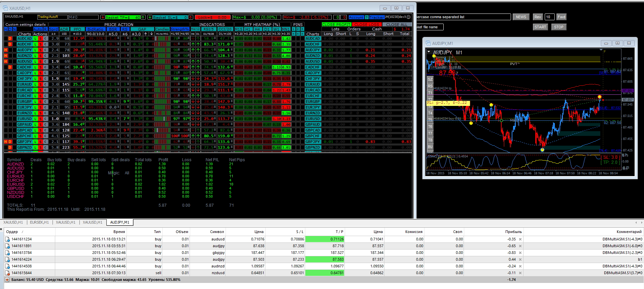This screenshot has height=289, width=644.
Task: Toggle pin 1 in the PINS header
Action: point(294,29)
